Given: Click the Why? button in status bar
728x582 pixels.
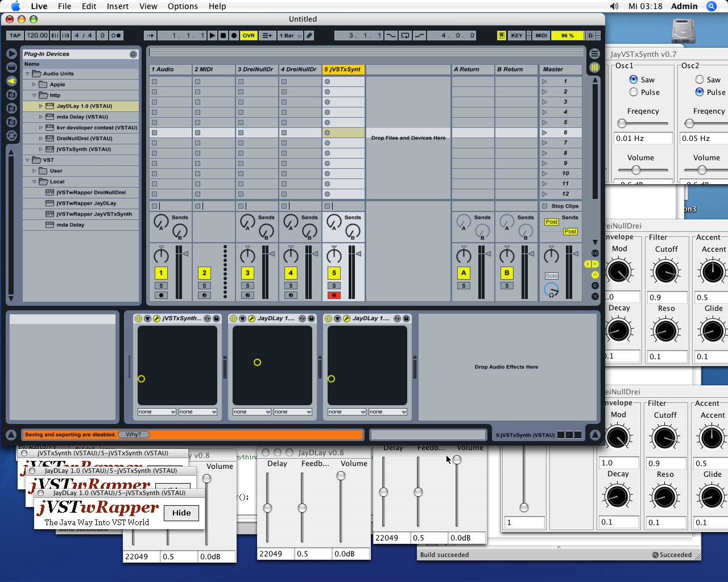Looking at the screenshot, I should (134, 435).
